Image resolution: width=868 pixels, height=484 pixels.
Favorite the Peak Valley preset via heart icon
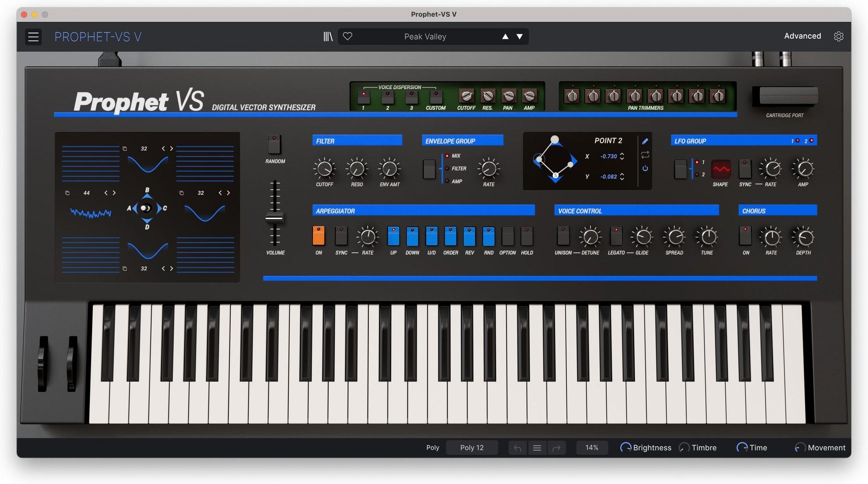click(x=348, y=36)
